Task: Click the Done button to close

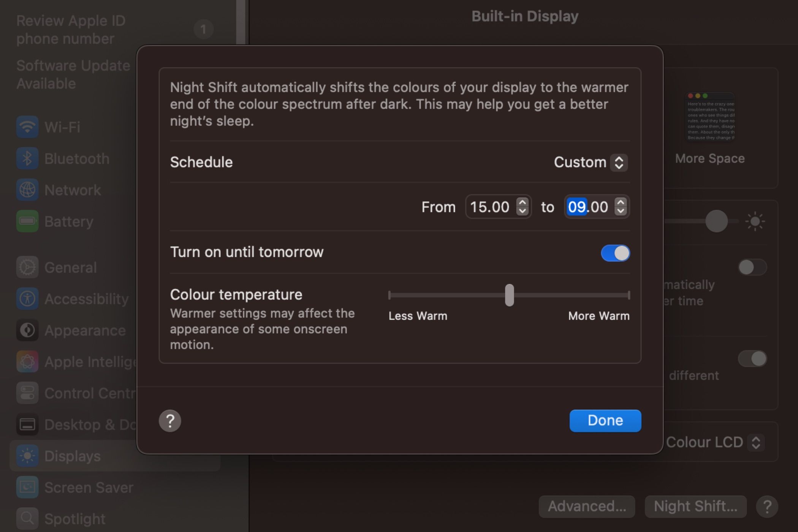Action: click(605, 420)
